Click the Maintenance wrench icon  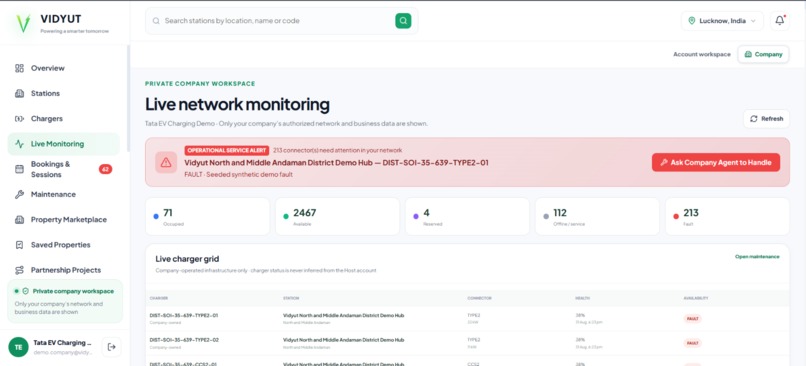(20, 194)
